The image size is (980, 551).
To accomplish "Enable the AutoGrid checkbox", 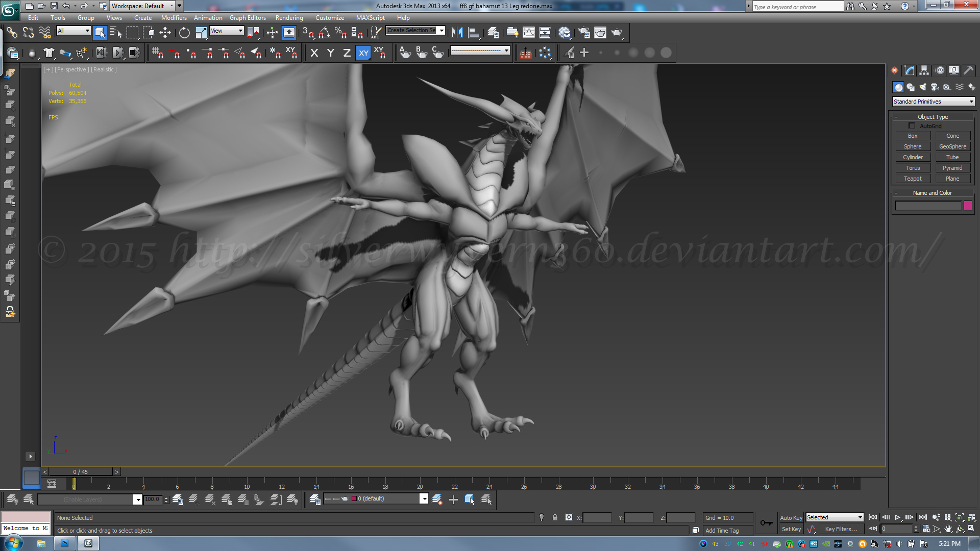I will (x=912, y=126).
